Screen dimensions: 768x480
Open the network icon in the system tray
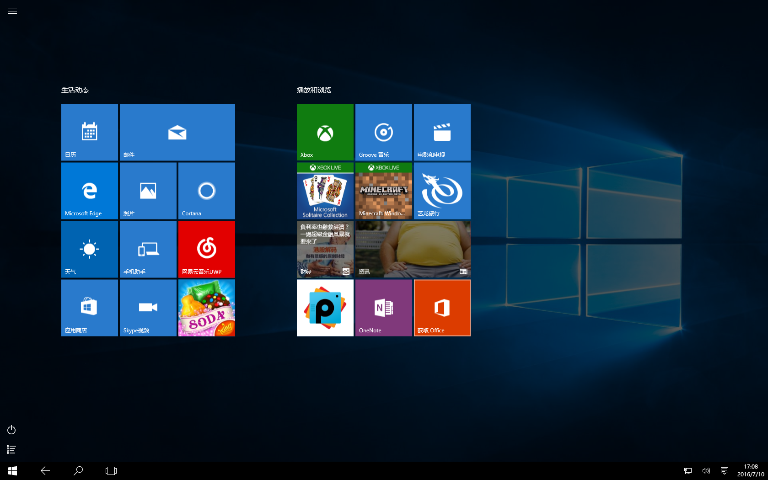[688, 471]
